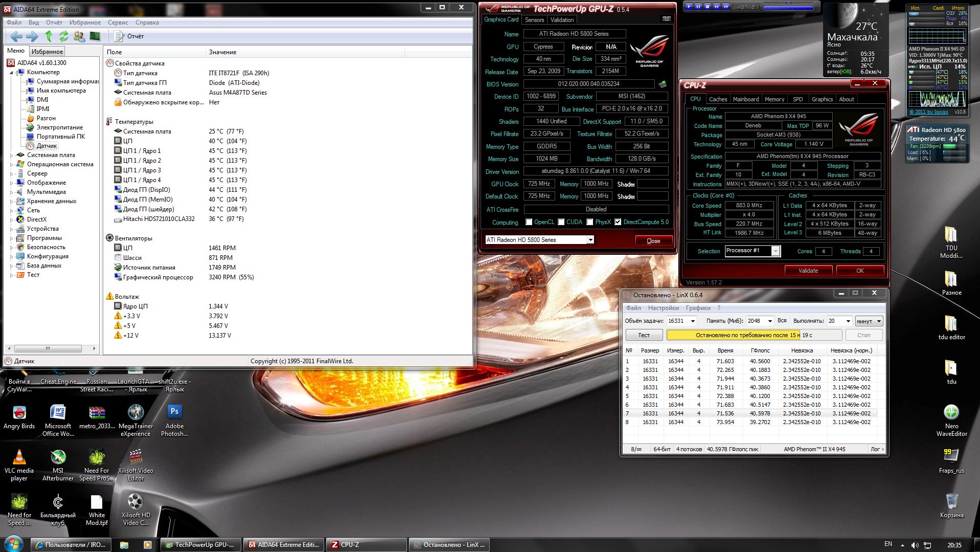The height and width of the screenshot is (552, 980).
Task: Open the ATI Radeon HD 5800 Series dropdown
Action: click(x=590, y=240)
